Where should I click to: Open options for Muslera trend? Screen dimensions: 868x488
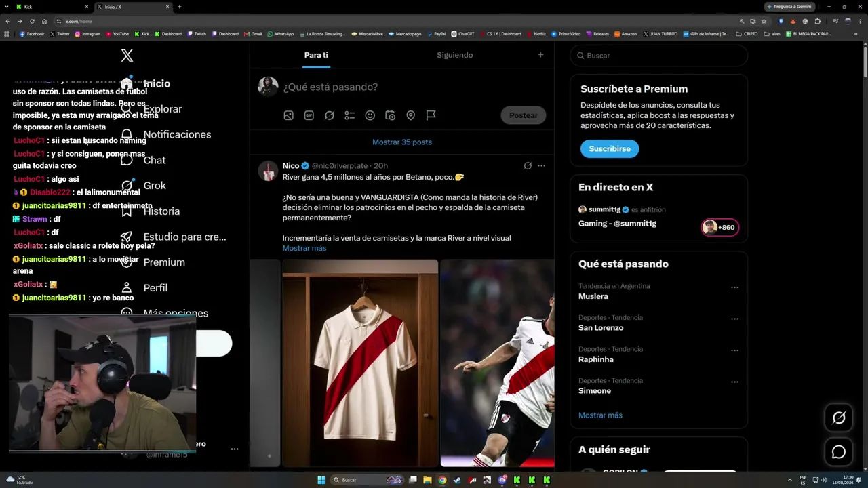tap(734, 287)
